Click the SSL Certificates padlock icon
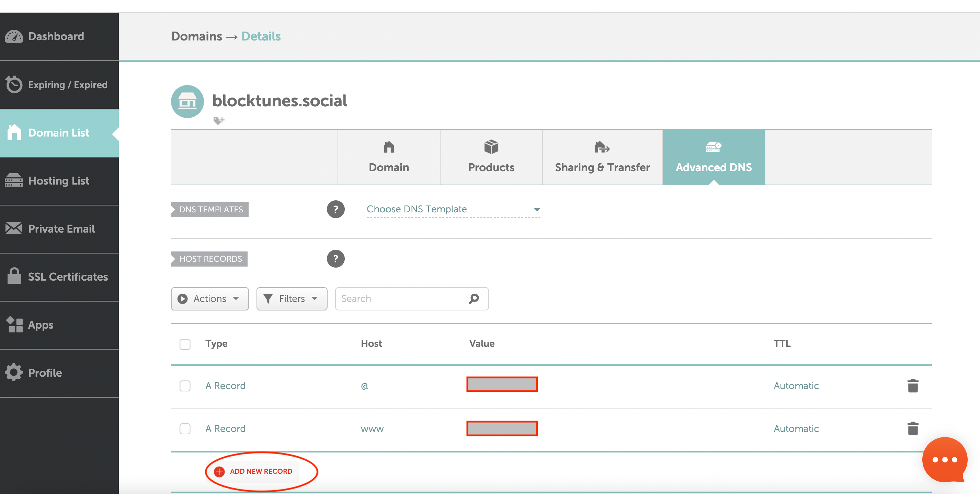Viewport: 980px width, 494px height. [14, 276]
